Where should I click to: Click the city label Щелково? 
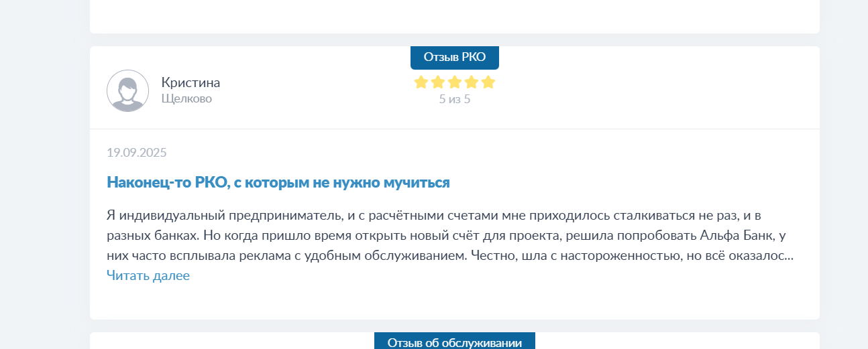186,98
